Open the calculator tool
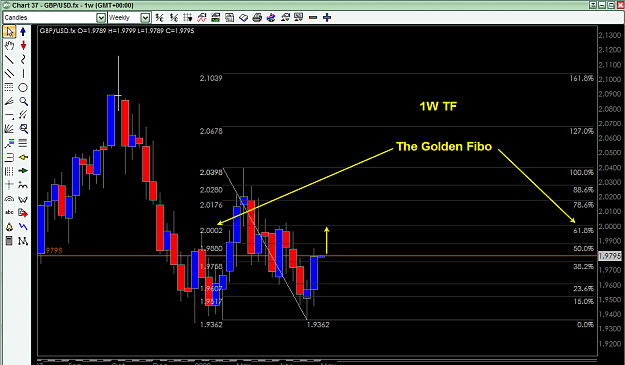The image size is (625, 365). 9,241
